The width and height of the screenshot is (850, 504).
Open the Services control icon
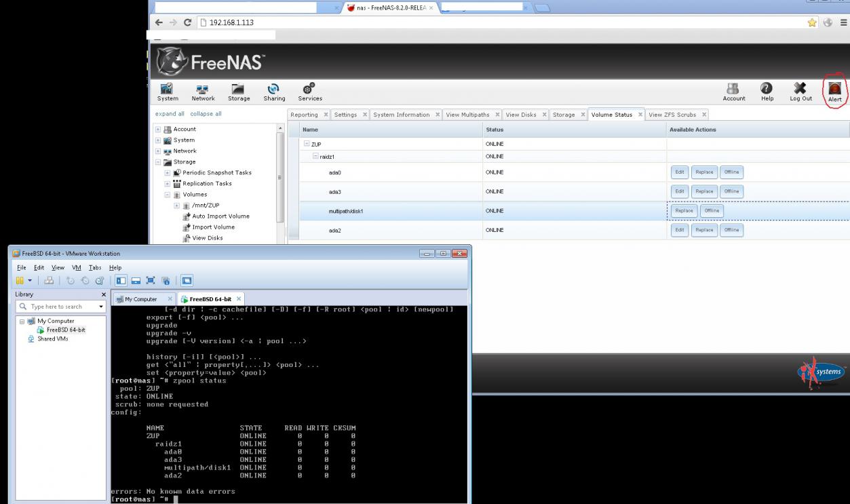pyautogui.click(x=309, y=92)
